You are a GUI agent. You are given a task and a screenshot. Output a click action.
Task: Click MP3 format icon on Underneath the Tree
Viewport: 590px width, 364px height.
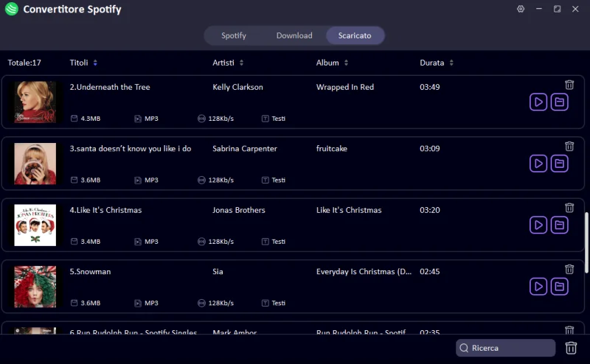[138, 119]
